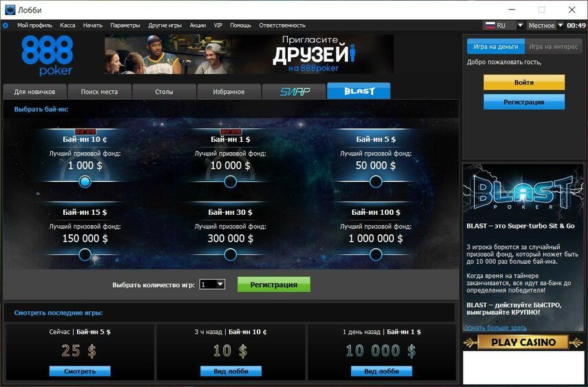Click the yellow Войти button

pos(524,83)
